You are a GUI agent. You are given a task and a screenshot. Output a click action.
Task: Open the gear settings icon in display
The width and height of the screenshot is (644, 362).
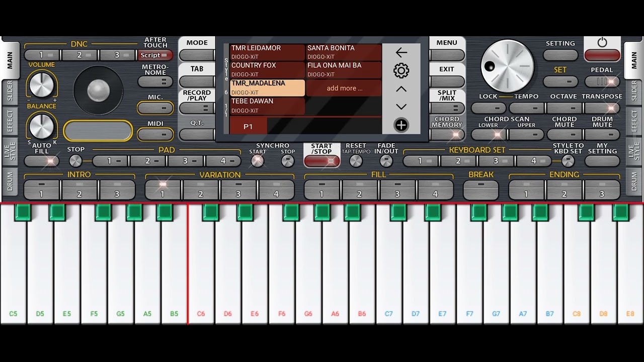click(x=401, y=70)
